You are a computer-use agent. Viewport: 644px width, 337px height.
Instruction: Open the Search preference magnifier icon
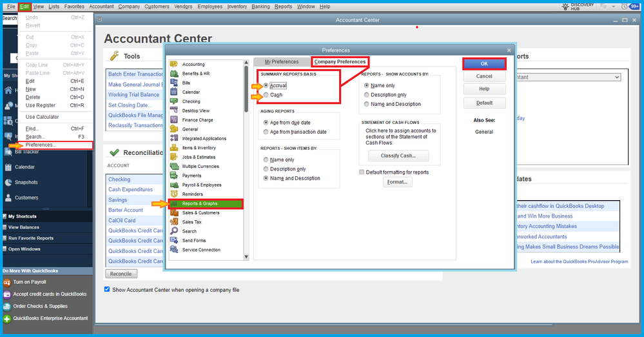click(x=174, y=231)
